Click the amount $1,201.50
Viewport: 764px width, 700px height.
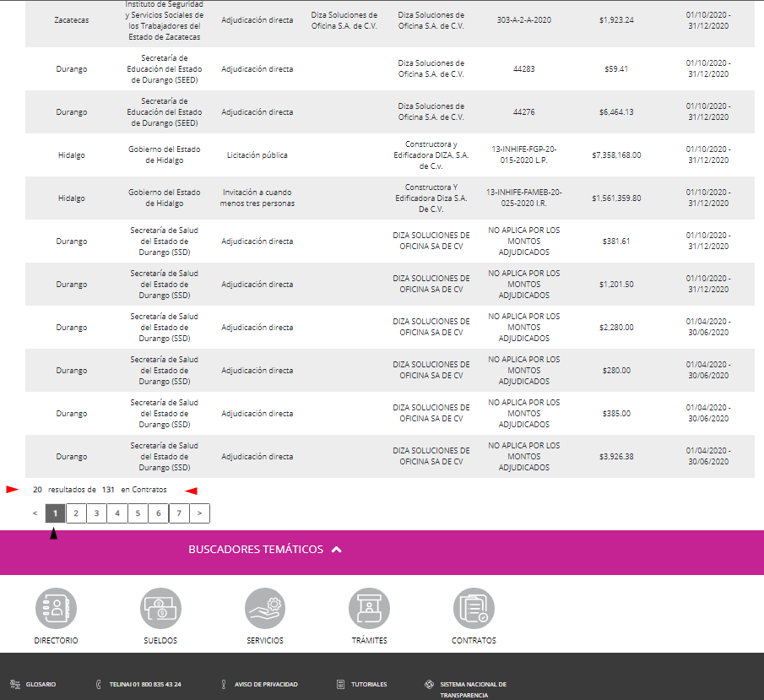coord(616,285)
